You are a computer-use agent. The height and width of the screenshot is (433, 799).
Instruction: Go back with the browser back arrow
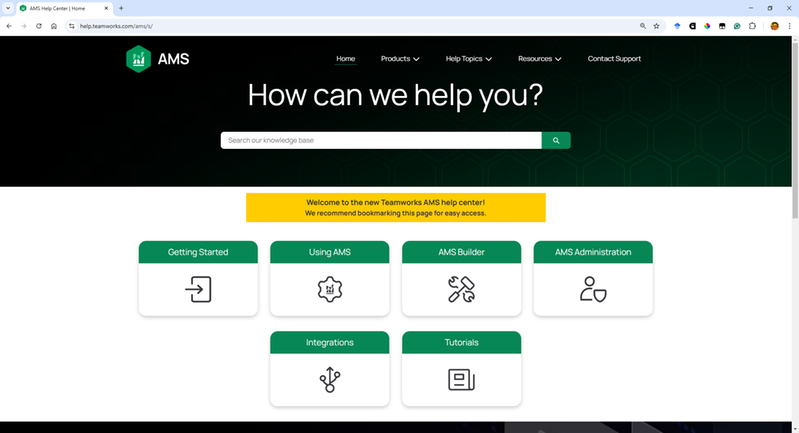click(9, 26)
